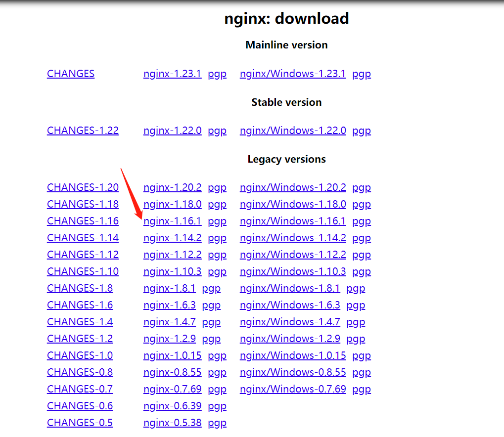Download nginx/Windows-1.22.0 stable build
The image size is (504, 437).
pyautogui.click(x=293, y=131)
